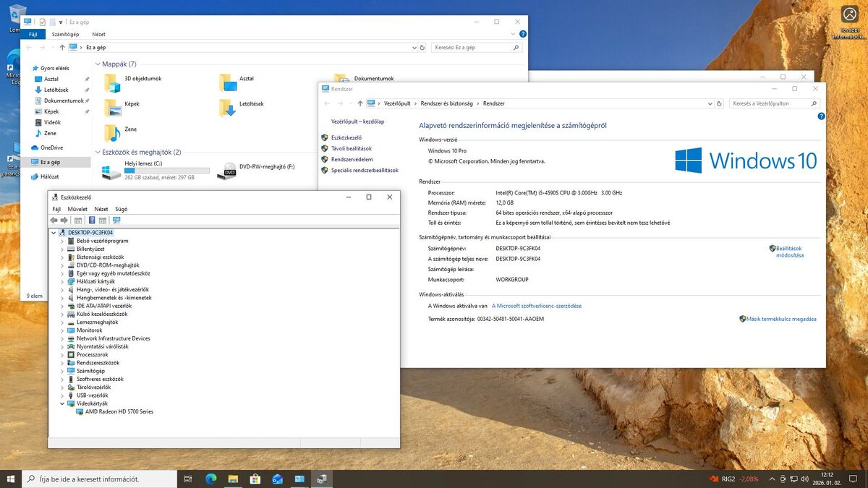Select OneDrive in Explorer navigation pane
Screen dimensions: 868x488
click(51, 147)
